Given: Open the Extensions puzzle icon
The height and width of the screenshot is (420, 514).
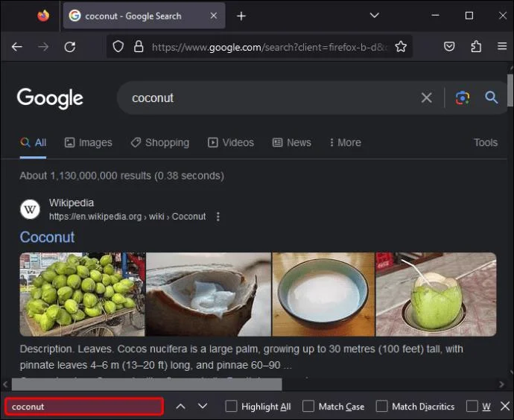Looking at the screenshot, I should [x=476, y=47].
